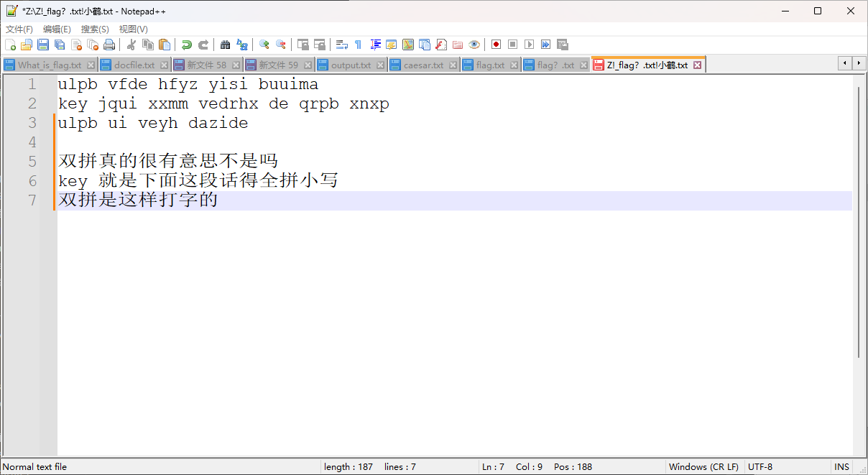Viewport: 868px width, 475px height.
Task: Toggle show all characters pilcrow icon
Action: [358, 45]
